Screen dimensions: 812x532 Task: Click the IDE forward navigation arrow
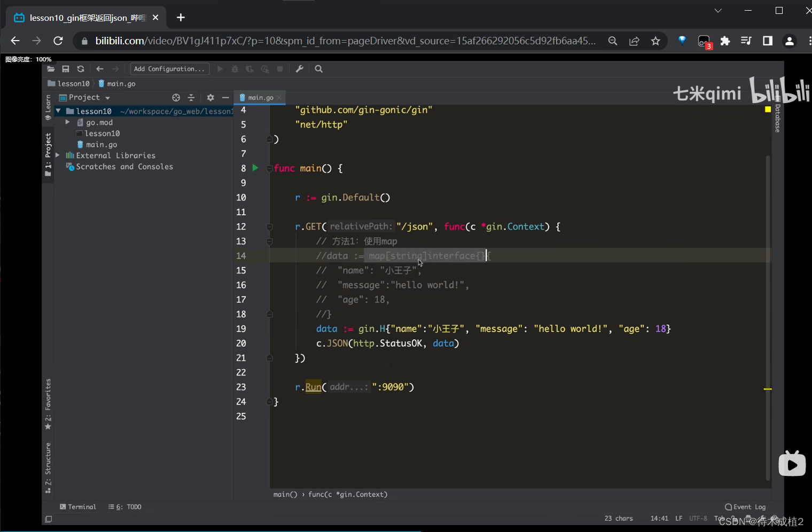pos(115,69)
